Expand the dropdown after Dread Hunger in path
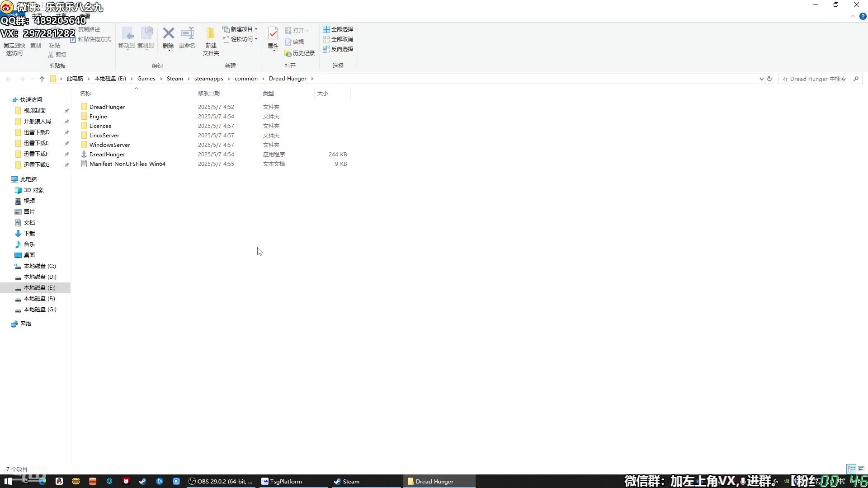 point(312,79)
